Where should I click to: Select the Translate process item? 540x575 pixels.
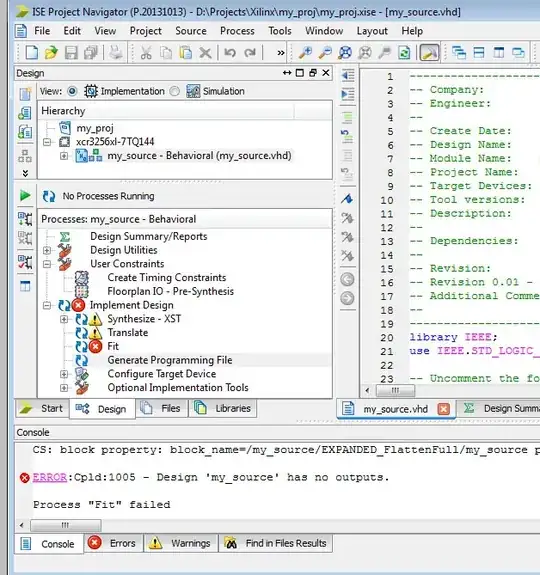coord(128,333)
